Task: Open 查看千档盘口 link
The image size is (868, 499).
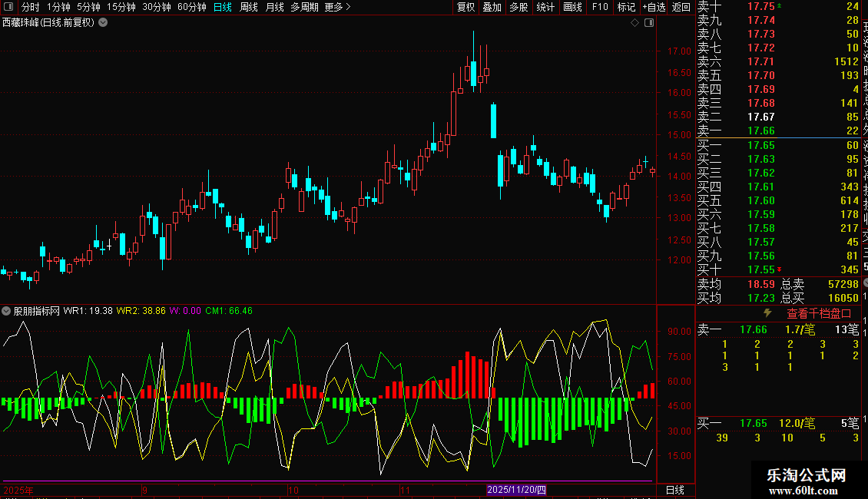Action: point(819,314)
